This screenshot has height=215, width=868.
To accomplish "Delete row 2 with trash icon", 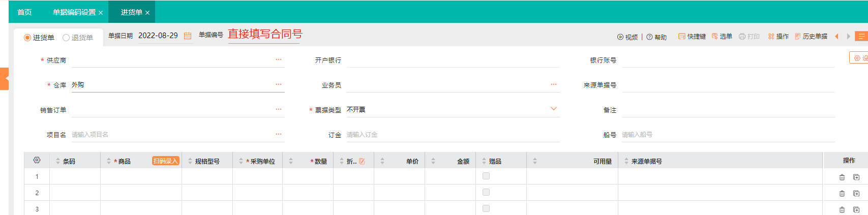I will click(842, 194).
